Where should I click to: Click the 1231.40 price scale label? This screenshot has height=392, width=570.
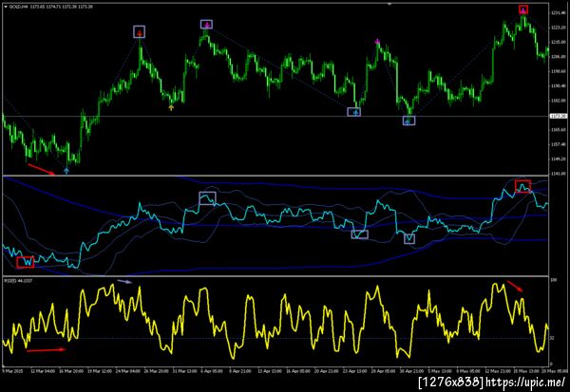pos(559,12)
